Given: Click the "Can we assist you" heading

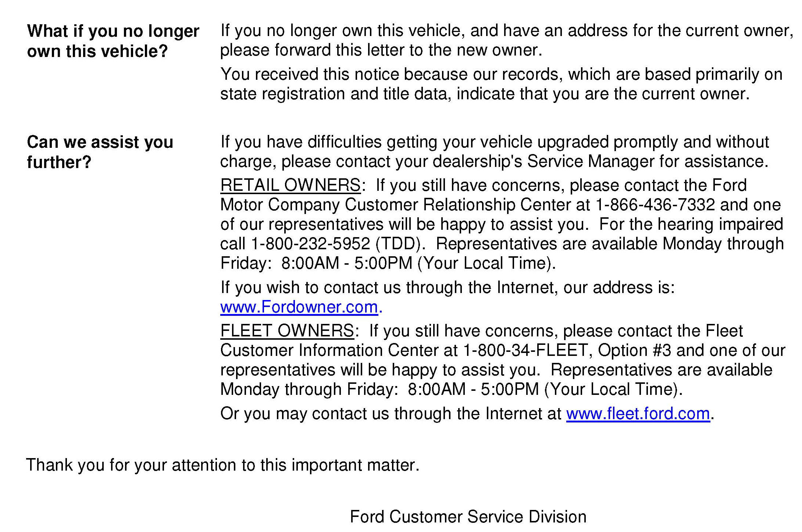Looking at the screenshot, I should 100,142.
